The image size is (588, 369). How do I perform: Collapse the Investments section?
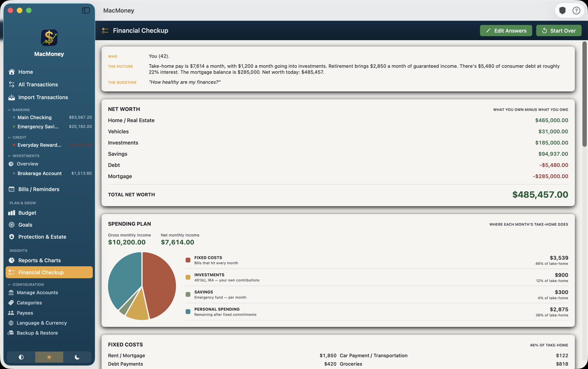(x=9, y=156)
